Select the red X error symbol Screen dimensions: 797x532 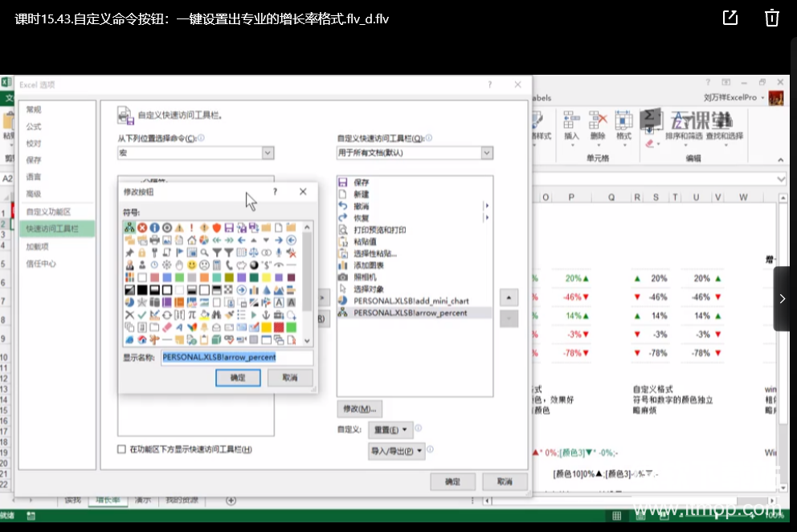(142, 227)
